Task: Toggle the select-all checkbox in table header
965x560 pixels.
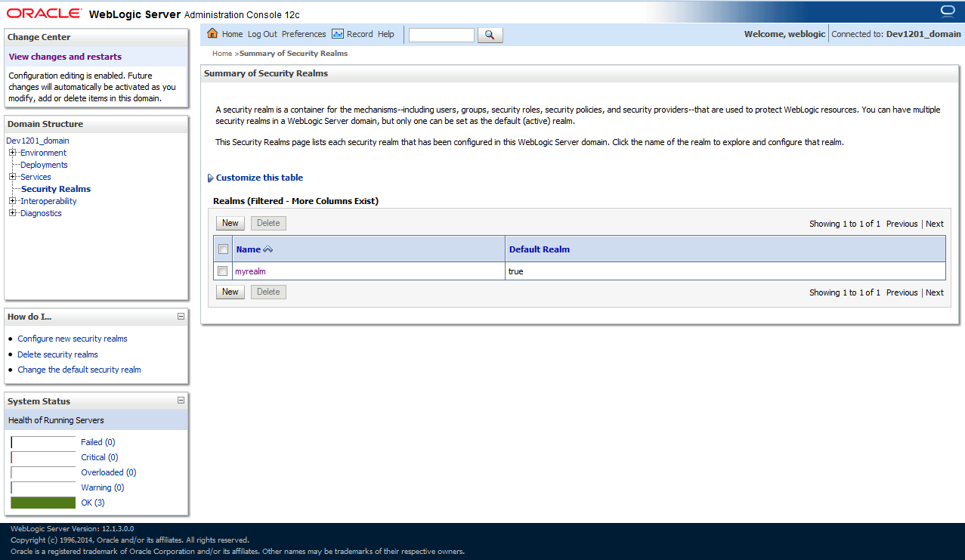Action: 223,249
